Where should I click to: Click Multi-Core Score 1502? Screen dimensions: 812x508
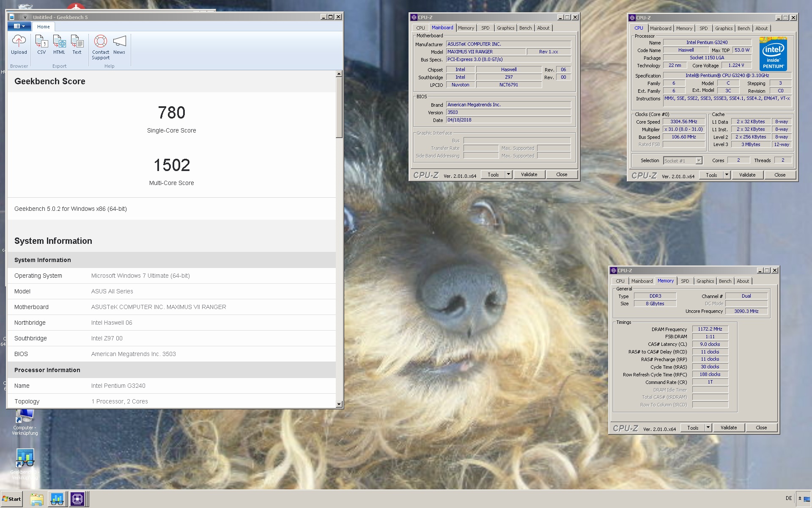pyautogui.click(x=172, y=165)
